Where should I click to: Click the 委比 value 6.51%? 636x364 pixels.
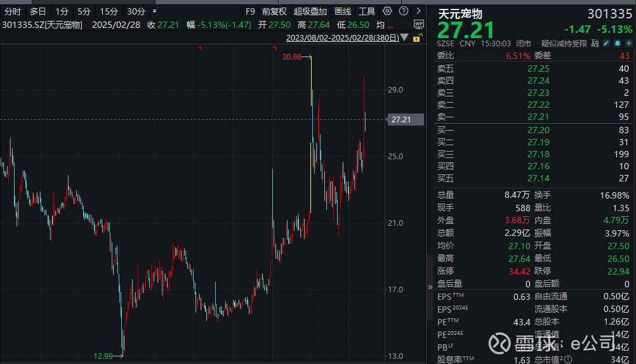coord(518,56)
